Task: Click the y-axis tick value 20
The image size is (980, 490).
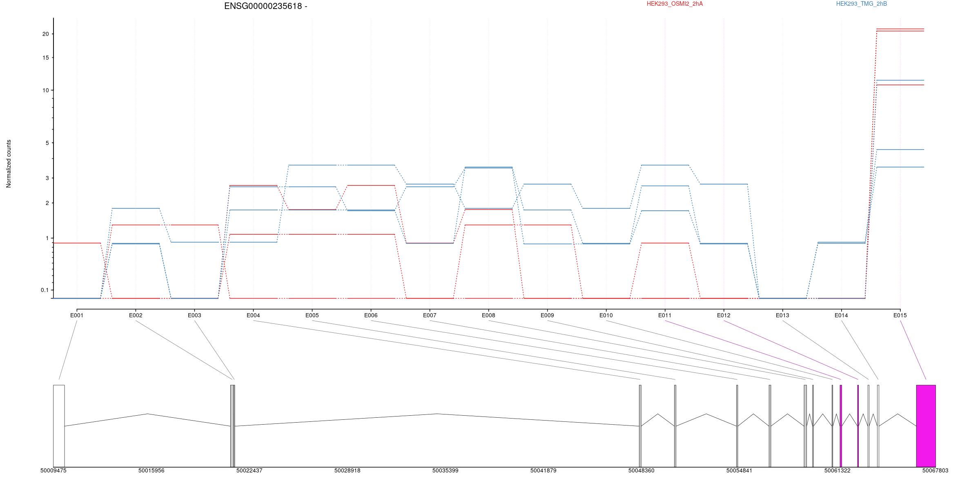Action: [x=45, y=34]
